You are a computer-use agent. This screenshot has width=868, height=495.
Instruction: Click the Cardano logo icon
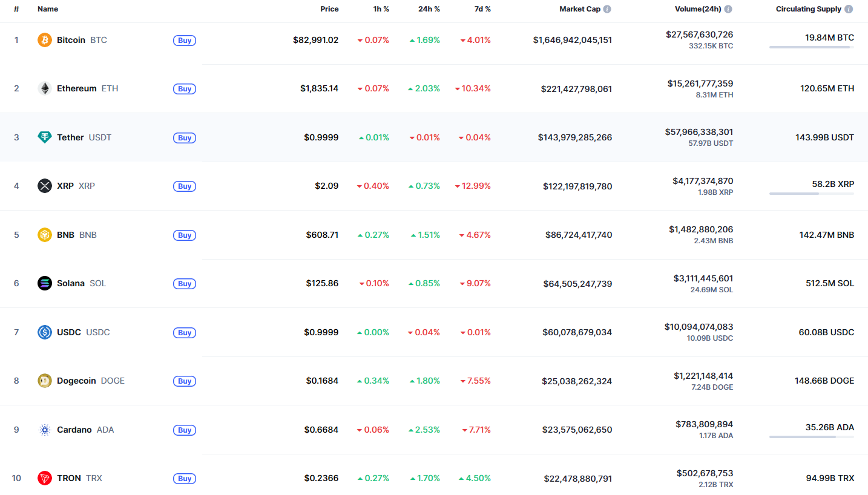pos(45,430)
